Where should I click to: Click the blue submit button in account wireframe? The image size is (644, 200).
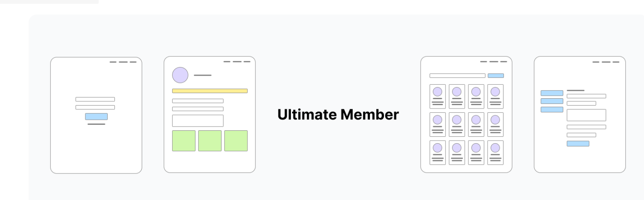pyautogui.click(x=578, y=144)
